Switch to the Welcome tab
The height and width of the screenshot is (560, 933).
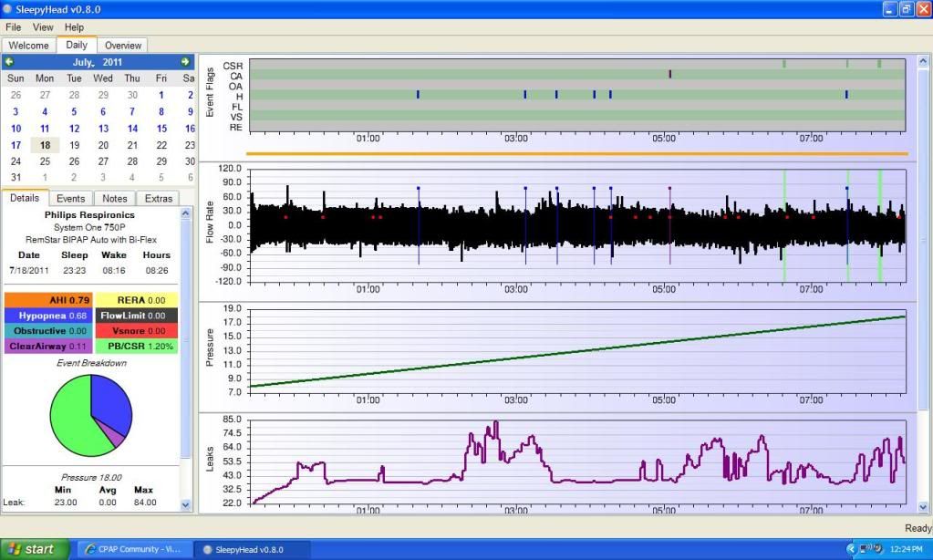[28, 45]
